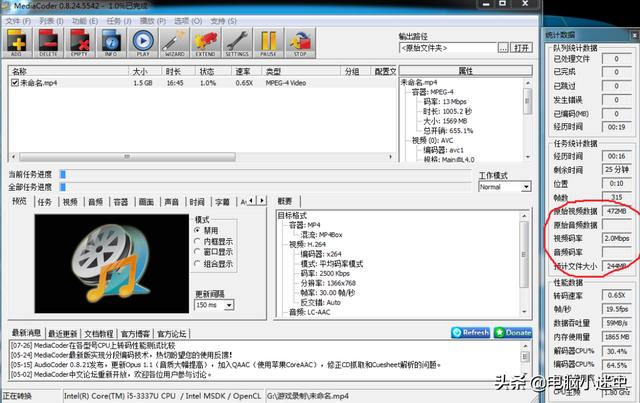The image size is (640, 403).
Task: Switch to the 时间 tab
Action: click(x=197, y=202)
